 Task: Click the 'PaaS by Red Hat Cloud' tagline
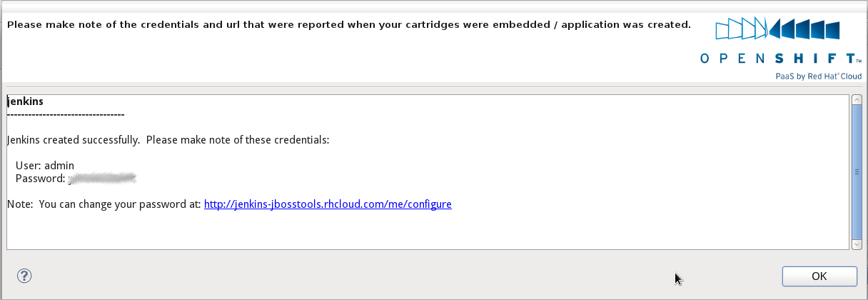tap(818, 76)
